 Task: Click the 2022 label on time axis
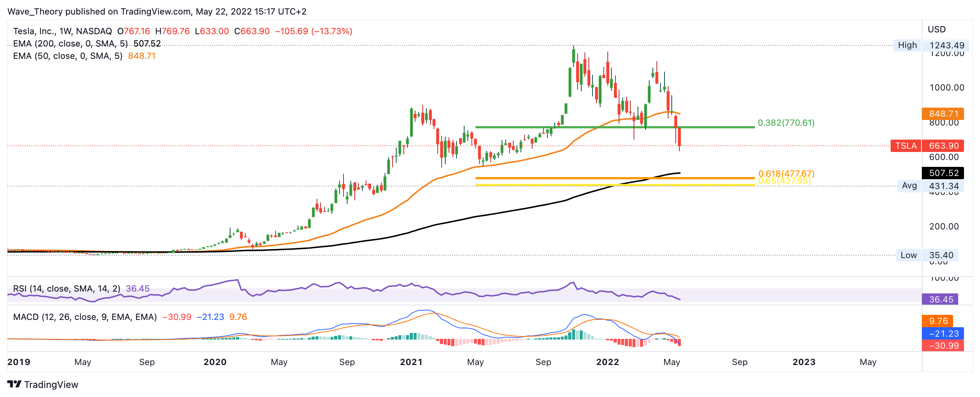click(607, 362)
